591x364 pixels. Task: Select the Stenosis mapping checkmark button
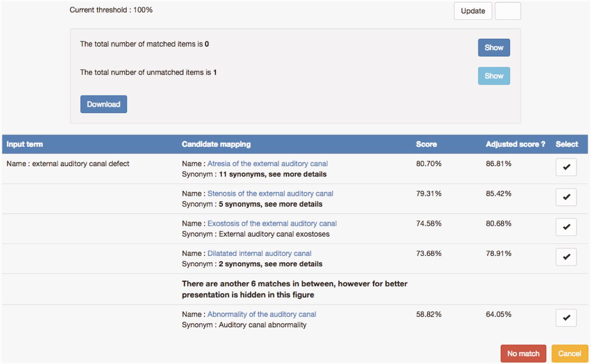[x=566, y=197]
